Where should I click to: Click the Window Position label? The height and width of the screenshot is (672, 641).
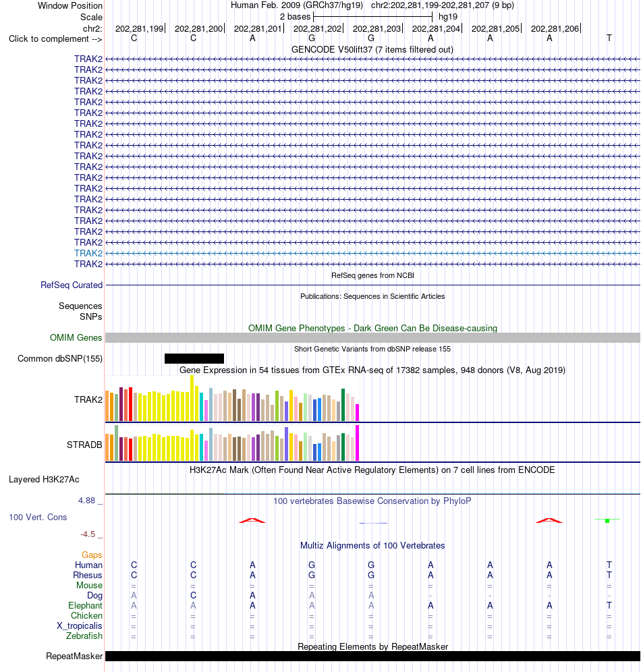[x=70, y=6]
